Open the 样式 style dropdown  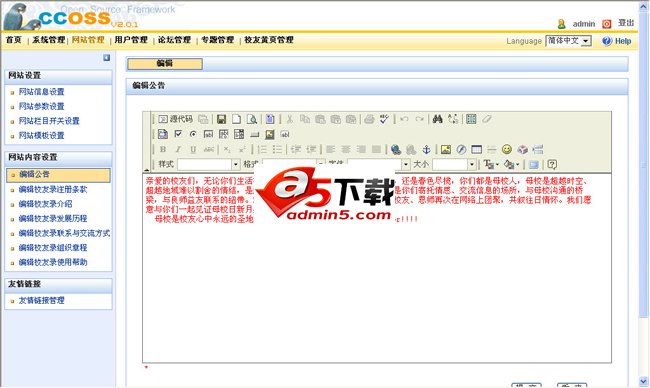[x=209, y=165]
